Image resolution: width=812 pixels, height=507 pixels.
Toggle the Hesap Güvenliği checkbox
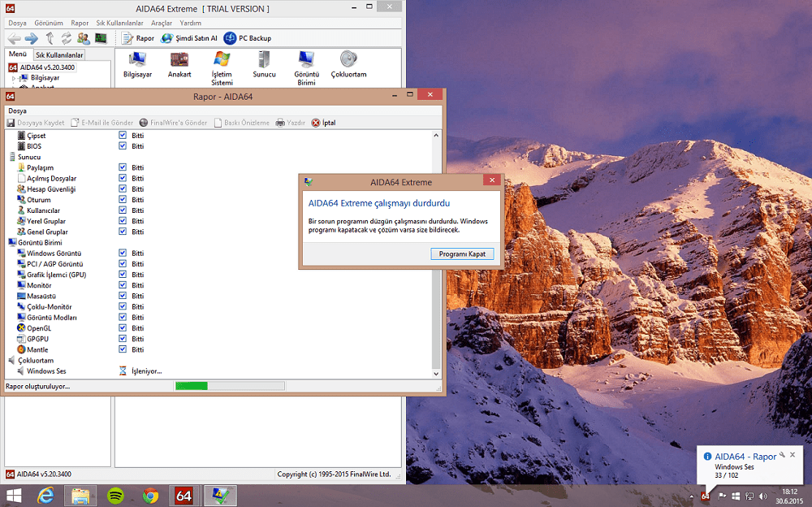point(123,188)
